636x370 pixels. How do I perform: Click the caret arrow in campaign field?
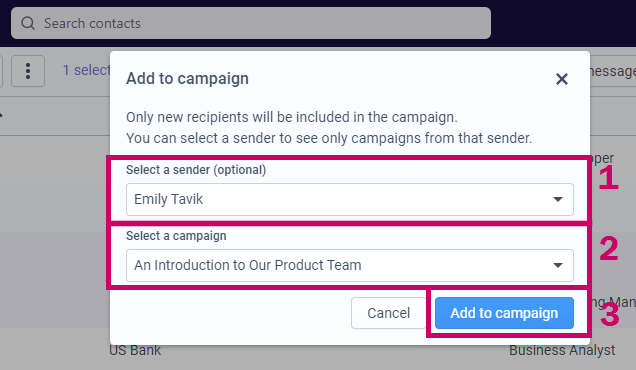tap(558, 265)
